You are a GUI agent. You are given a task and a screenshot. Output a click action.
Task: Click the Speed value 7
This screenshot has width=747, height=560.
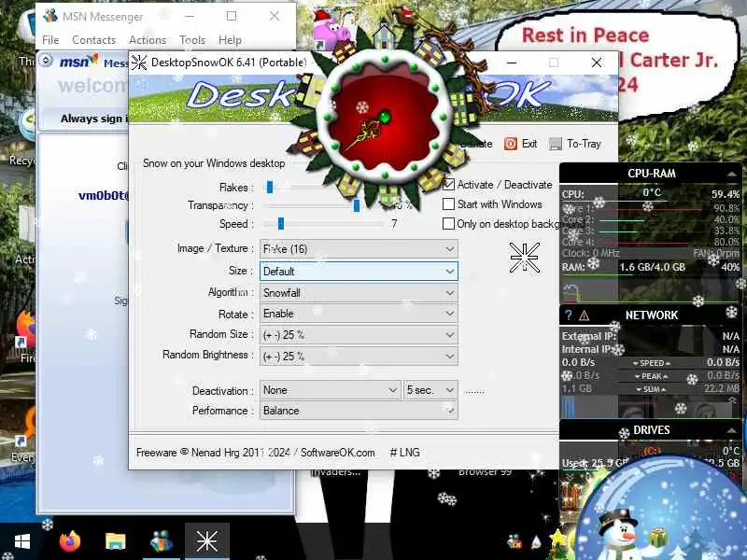pyautogui.click(x=393, y=224)
